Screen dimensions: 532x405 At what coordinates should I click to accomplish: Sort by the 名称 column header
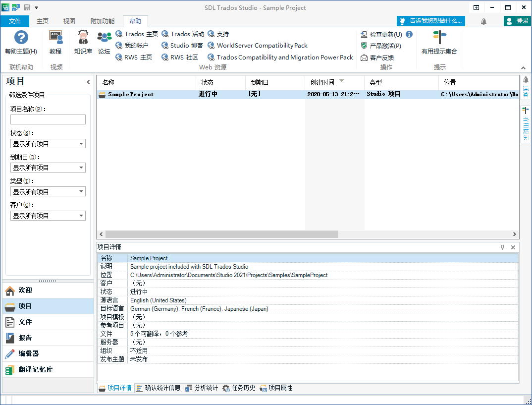click(147, 82)
